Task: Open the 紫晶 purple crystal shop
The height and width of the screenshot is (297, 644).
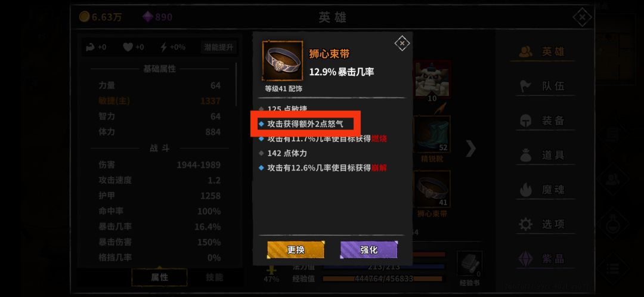Action: pos(543,259)
